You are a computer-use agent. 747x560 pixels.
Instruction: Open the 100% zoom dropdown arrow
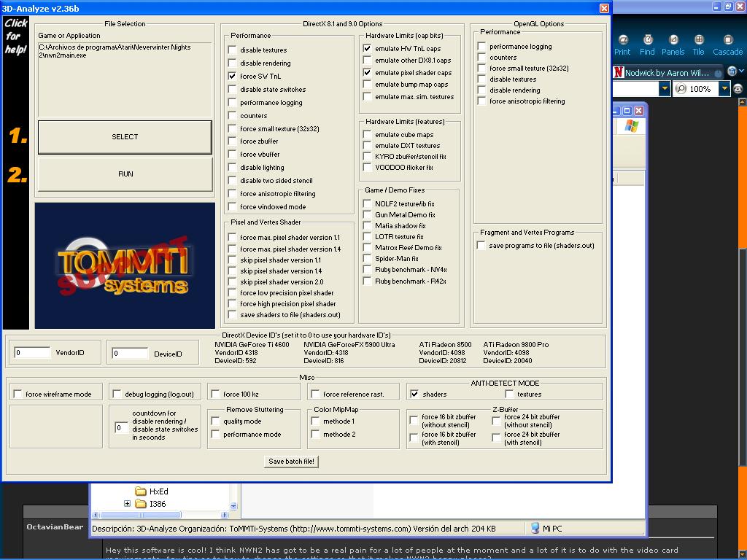(x=724, y=88)
